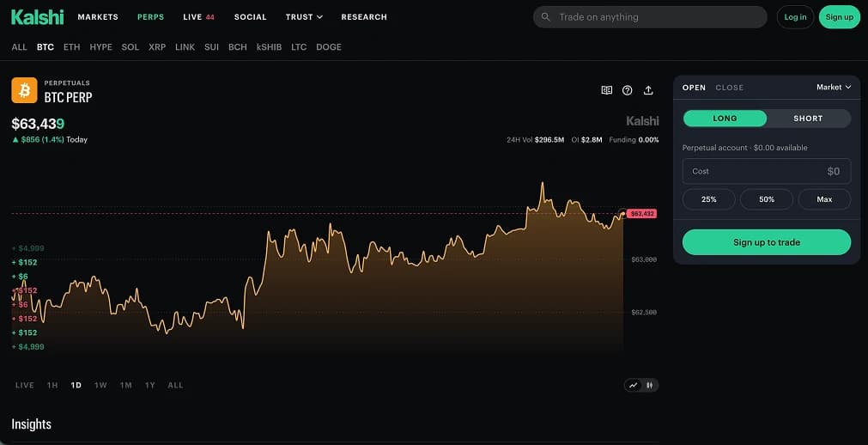Select the BTC filter tab
868x445 pixels.
pos(46,47)
